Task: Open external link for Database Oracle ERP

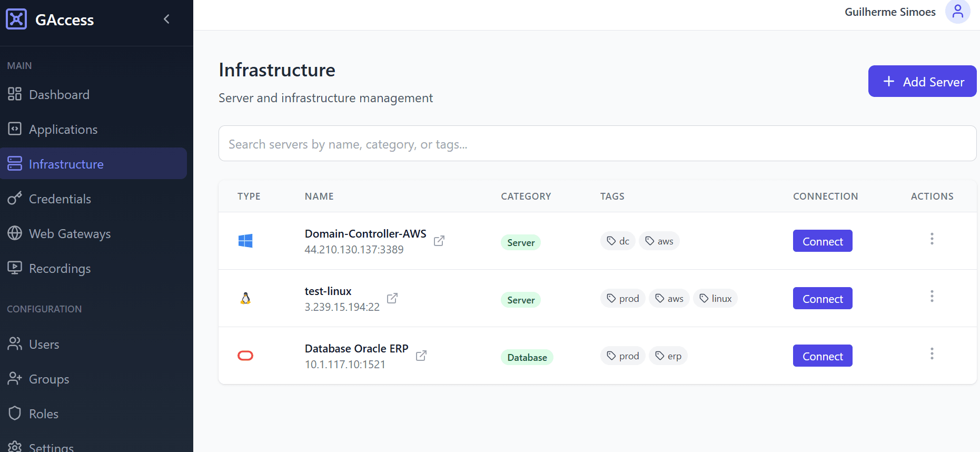Action: (421, 356)
